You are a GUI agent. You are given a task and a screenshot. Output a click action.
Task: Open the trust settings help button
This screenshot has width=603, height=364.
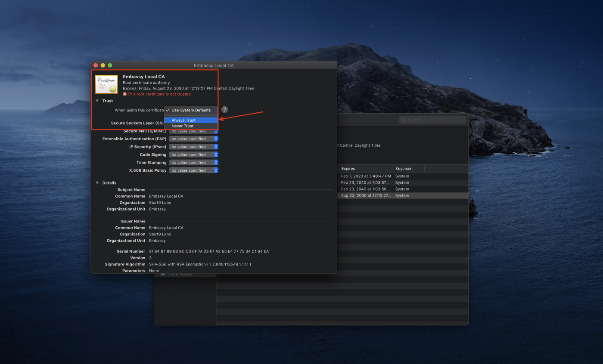224,110
